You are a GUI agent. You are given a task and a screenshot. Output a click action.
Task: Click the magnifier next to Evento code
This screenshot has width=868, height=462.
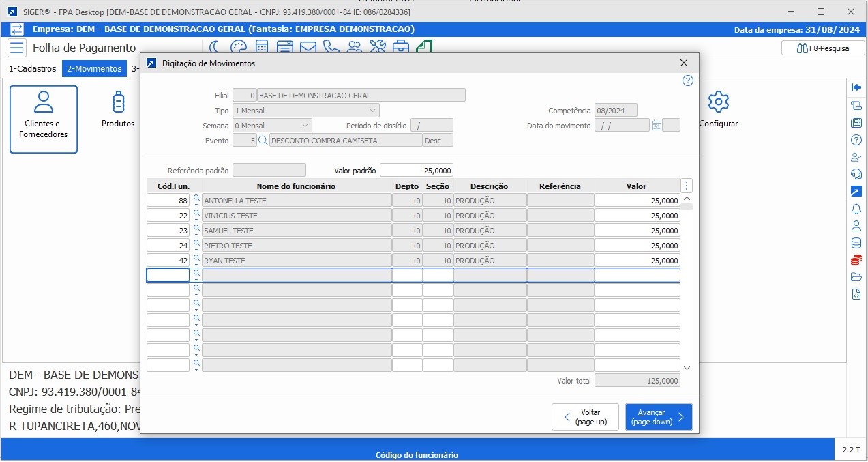[263, 141]
